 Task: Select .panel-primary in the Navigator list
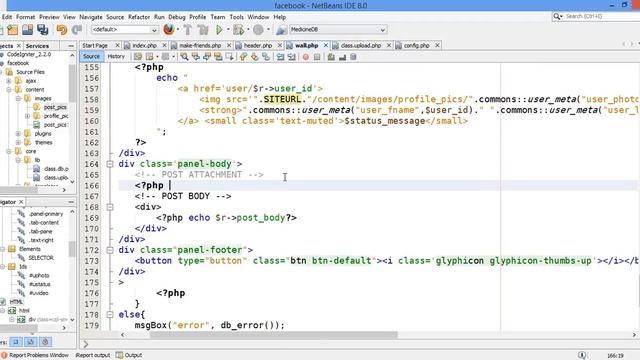tap(46, 214)
